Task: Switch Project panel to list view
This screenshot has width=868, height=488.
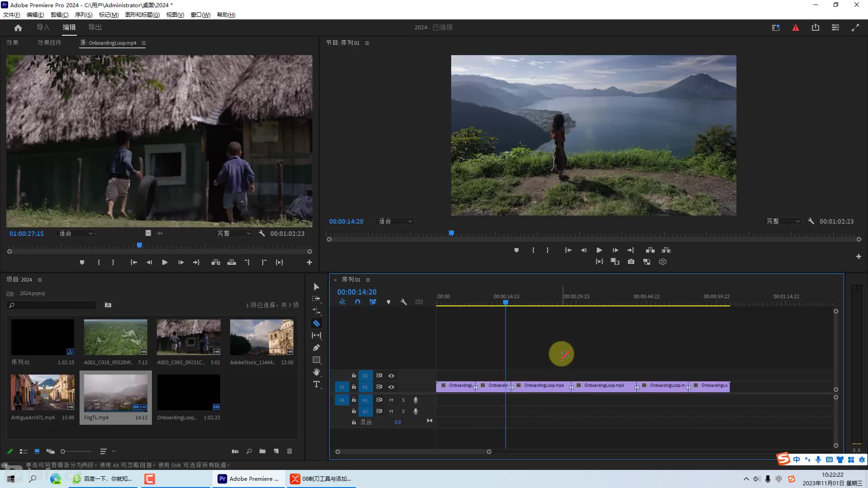Action: click(x=24, y=451)
